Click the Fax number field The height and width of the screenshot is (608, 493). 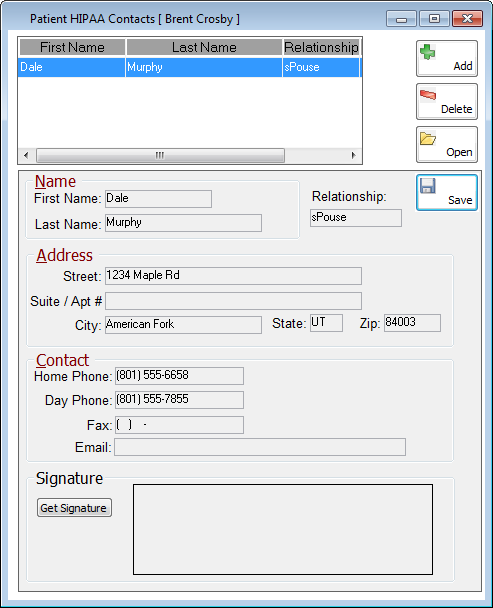pyautogui.click(x=179, y=425)
